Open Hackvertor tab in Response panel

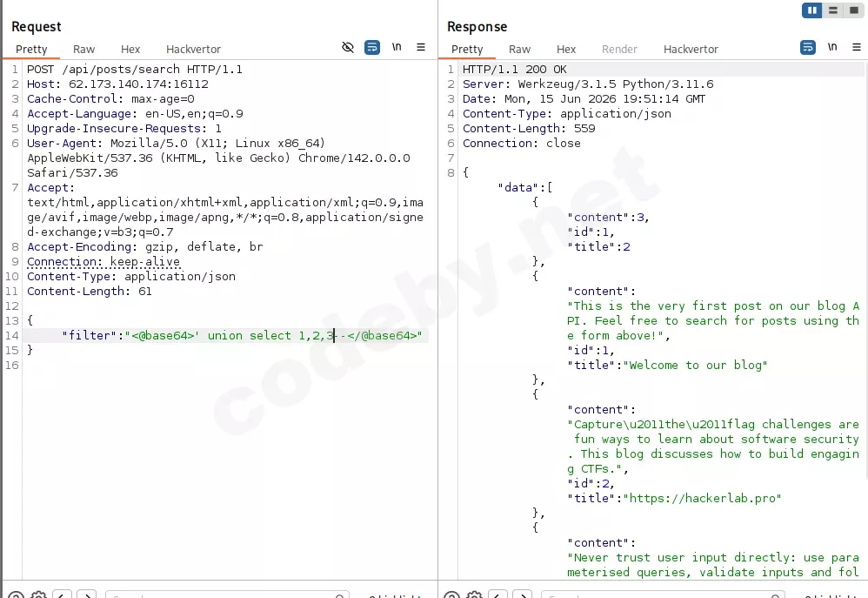(x=691, y=50)
